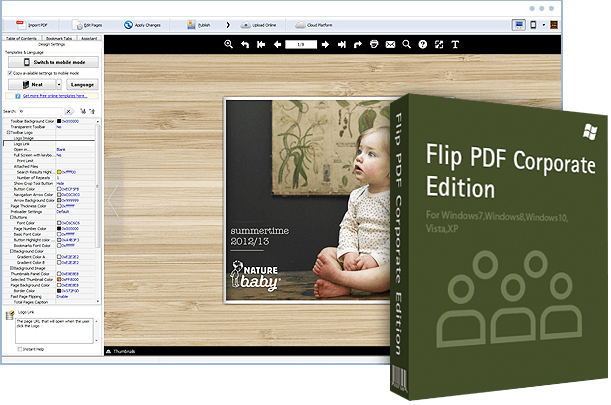This screenshot has width=611, height=405.
Task: Open the help question mark icon
Action: 423,45
